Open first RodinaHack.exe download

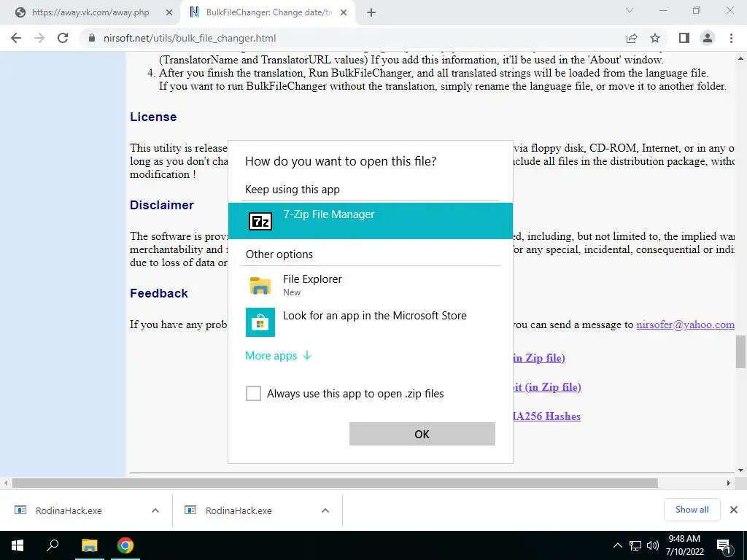point(68,510)
